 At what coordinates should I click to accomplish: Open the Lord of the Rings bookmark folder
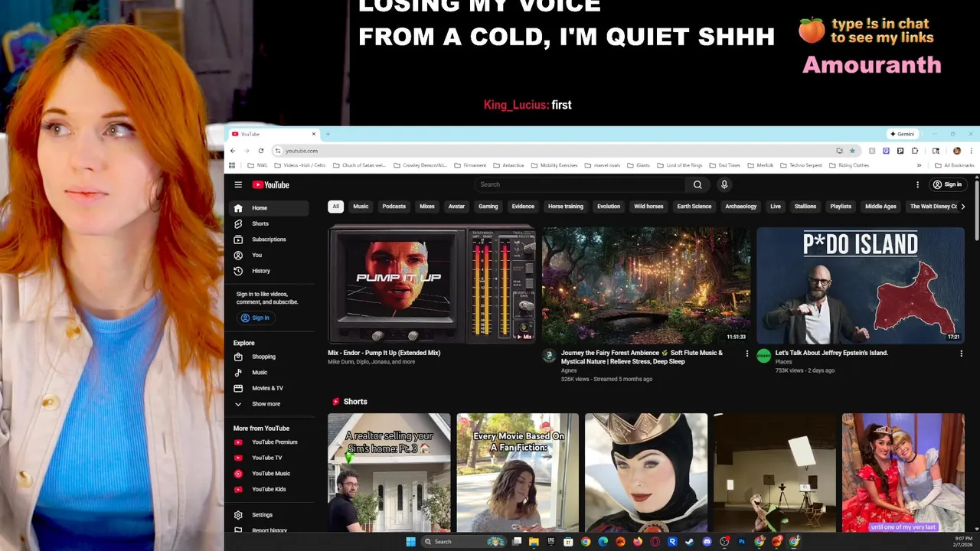679,165
